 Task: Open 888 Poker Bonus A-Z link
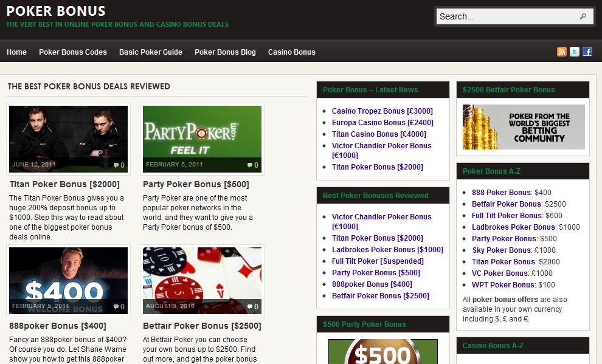coord(501,192)
